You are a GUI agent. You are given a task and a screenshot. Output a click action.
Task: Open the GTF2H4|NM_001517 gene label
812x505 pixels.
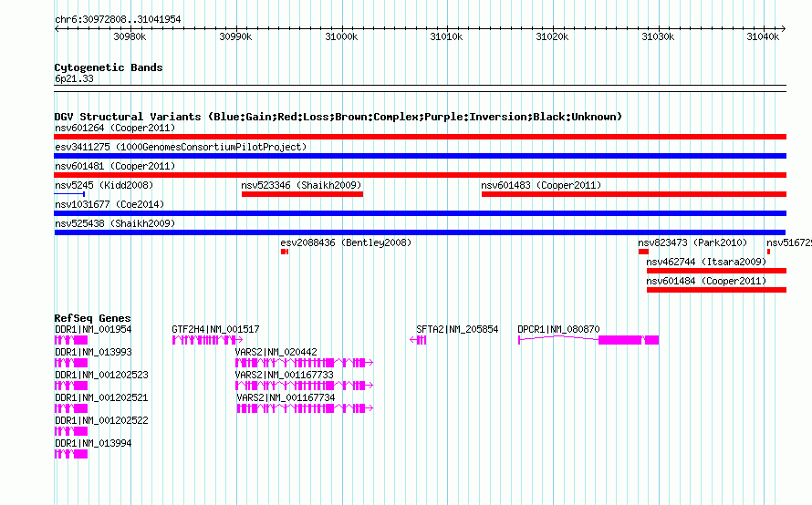[x=215, y=329]
